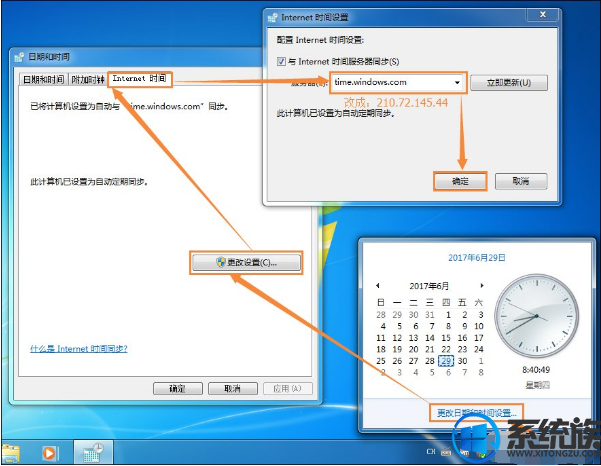Switch to 日期和时间 tab
This screenshot has width=601, height=466.
[x=43, y=79]
